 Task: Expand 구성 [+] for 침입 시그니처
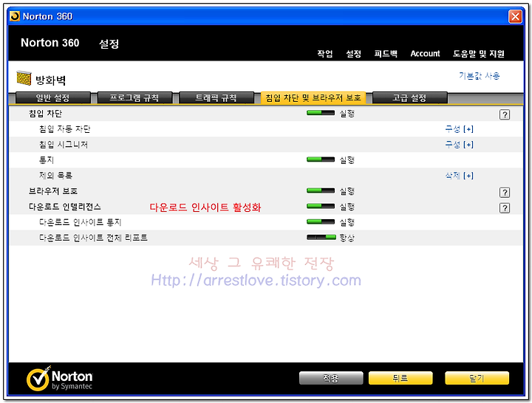(x=459, y=145)
